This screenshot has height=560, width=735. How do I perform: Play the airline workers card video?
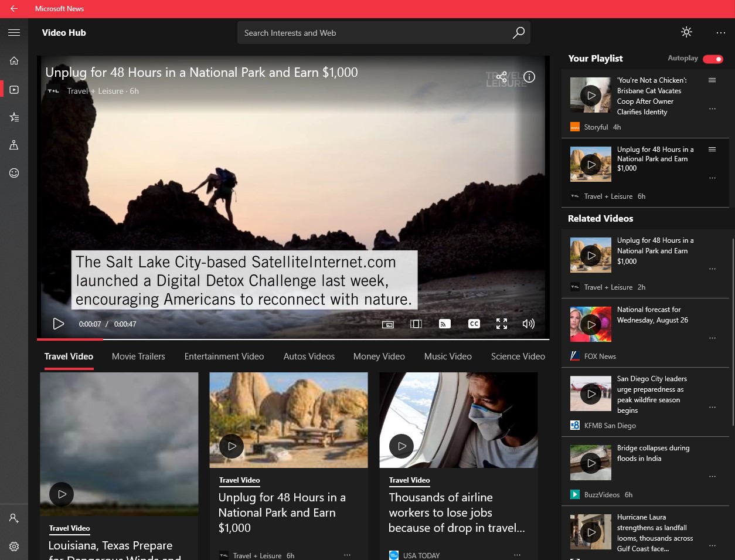tap(401, 446)
